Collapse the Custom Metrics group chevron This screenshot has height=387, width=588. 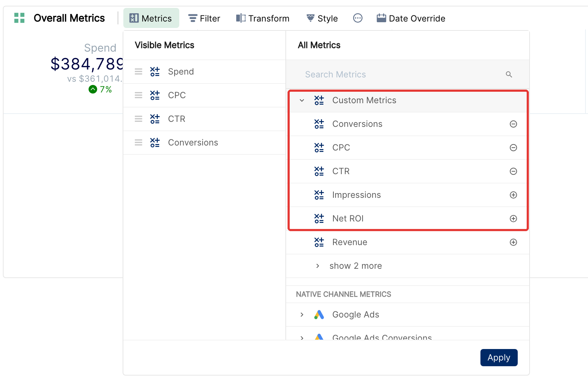(x=302, y=100)
